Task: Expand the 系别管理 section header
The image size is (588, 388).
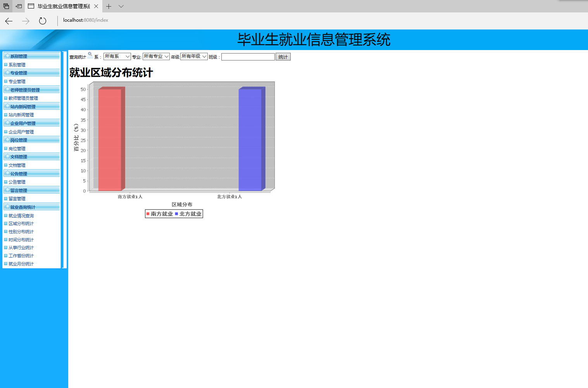Action: click(x=32, y=56)
